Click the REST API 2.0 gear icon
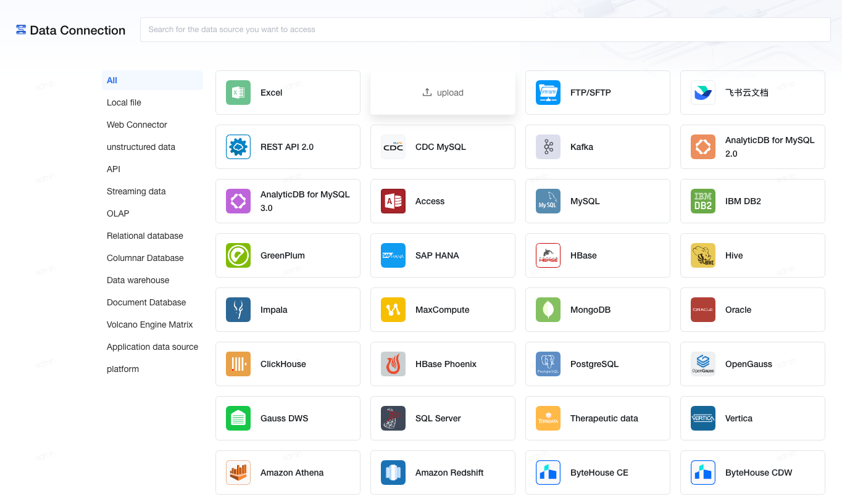The height and width of the screenshot is (504, 842). pos(238,147)
